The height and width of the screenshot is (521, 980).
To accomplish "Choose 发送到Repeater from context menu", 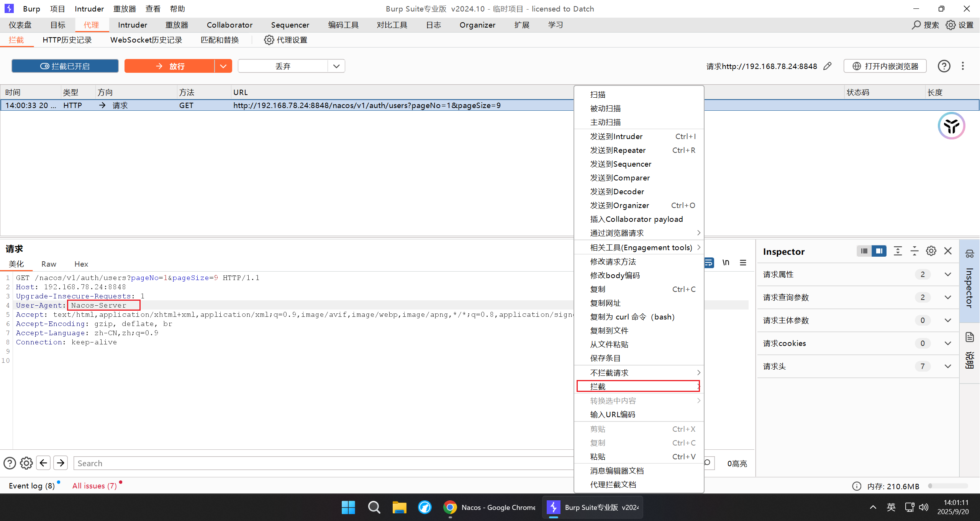I will click(639, 150).
